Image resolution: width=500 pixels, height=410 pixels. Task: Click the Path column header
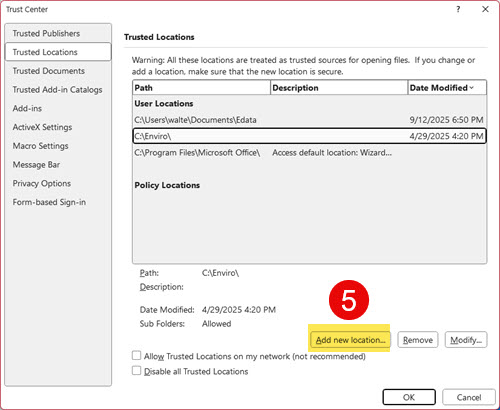[201, 88]
